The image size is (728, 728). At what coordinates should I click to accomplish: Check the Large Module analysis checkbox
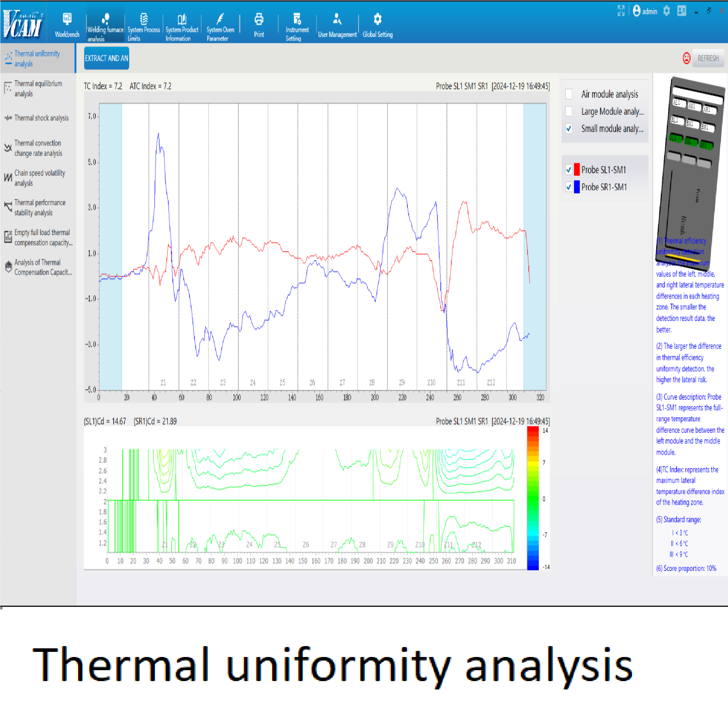click(569, 111)
